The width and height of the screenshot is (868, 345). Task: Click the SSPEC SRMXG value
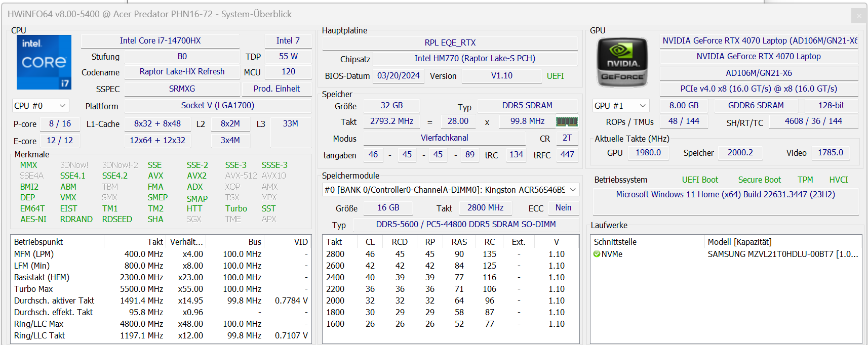pos(182,89)
